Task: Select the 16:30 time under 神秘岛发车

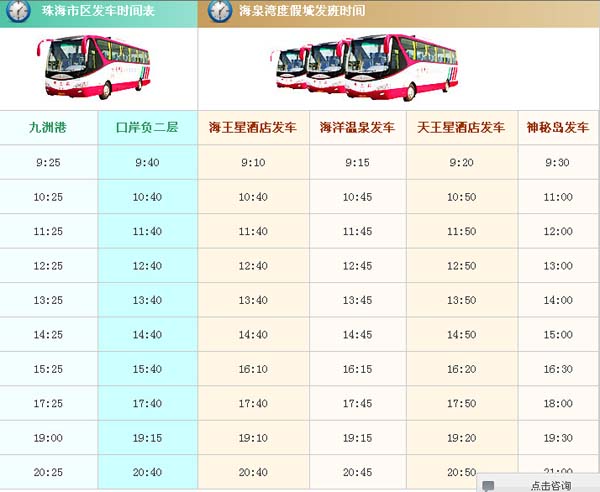Action: [558, 369]
